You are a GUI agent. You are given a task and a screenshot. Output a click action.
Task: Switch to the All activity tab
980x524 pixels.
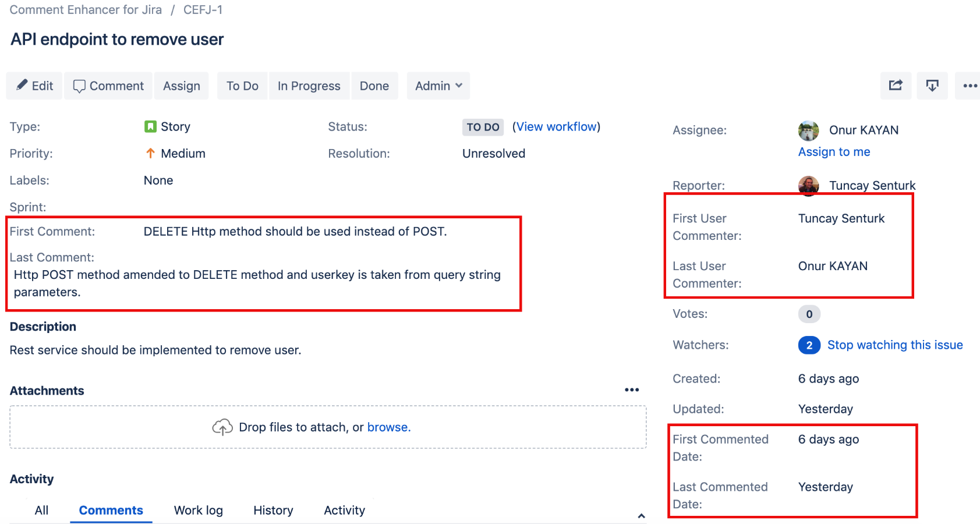click(x=41, y=511)
